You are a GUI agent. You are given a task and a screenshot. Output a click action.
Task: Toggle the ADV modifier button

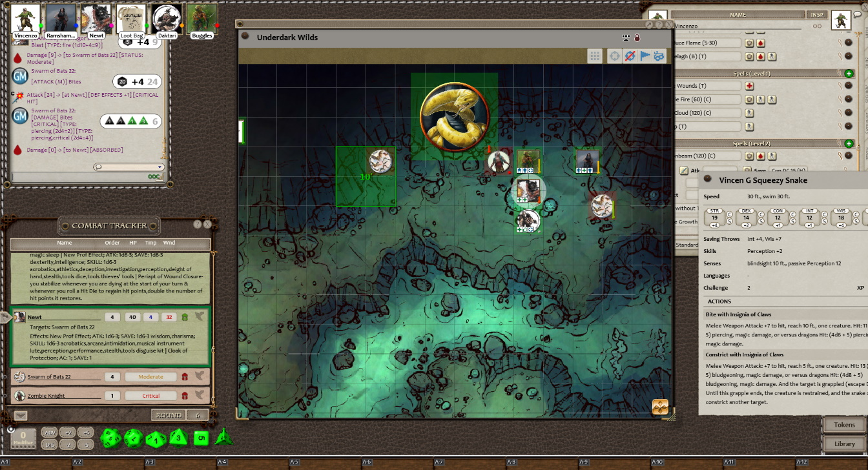[x=48, y=433]
